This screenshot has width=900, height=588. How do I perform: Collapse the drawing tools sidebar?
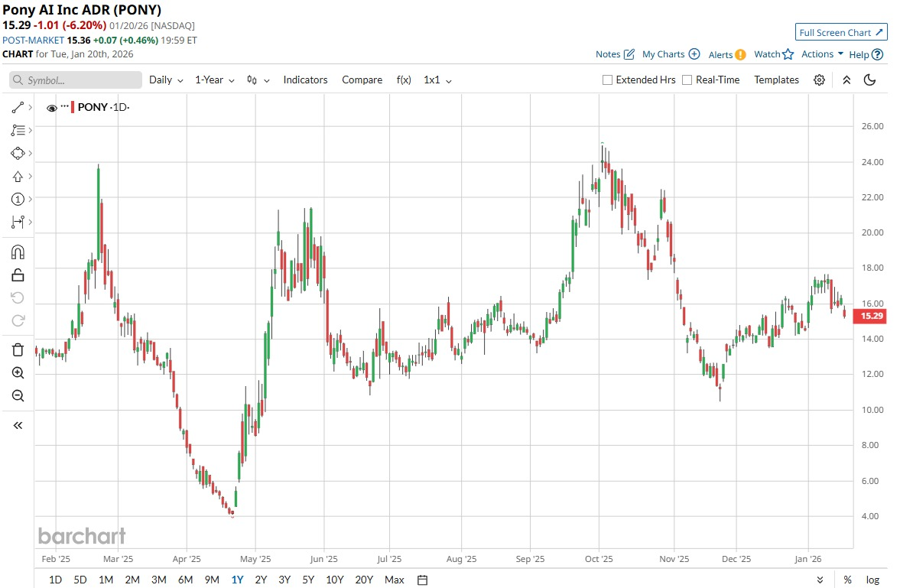click(18, 425)
